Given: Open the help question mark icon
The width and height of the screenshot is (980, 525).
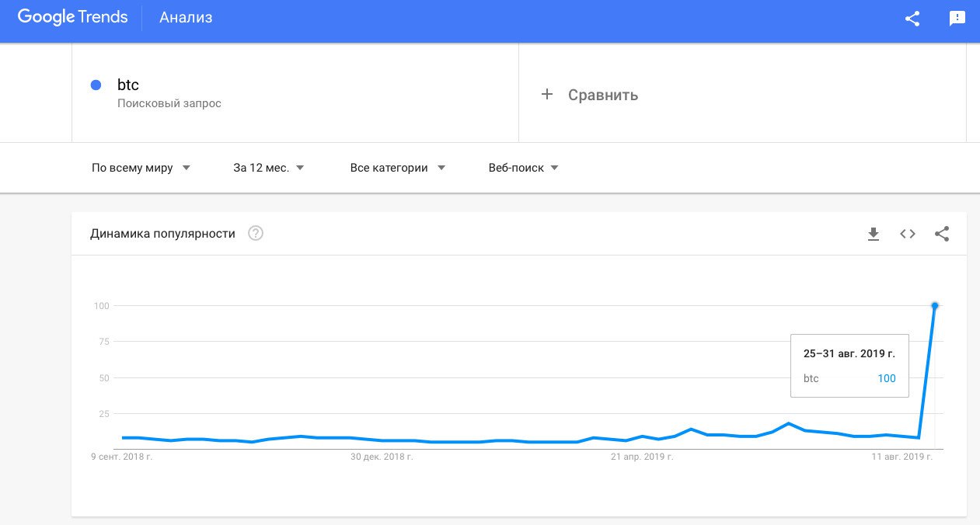Looking at the screenshot, I should coord(256,234).
